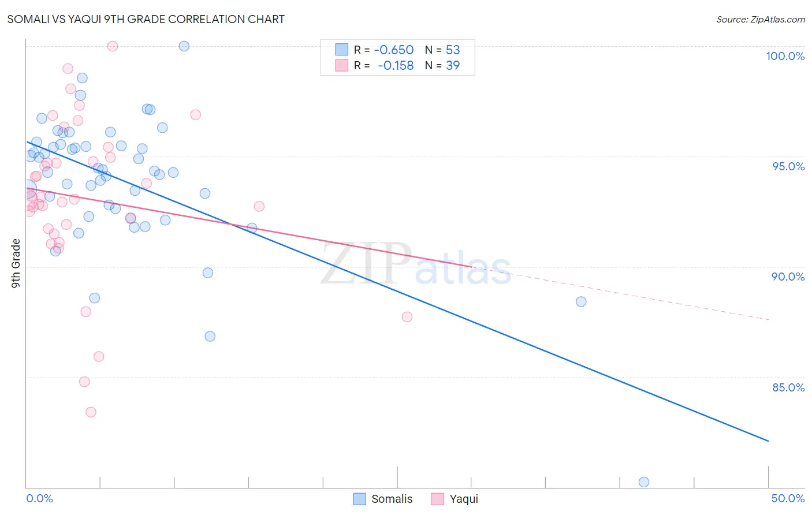
Task: Open the ZipAtlas.com source link
Action: [761, 20]
